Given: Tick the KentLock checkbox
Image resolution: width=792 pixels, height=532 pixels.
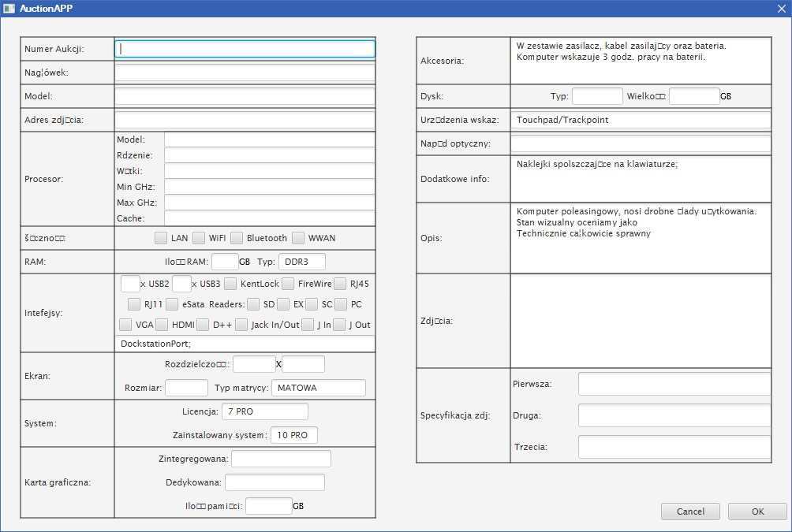Looking at the screenshot, I should coord(230,284).
